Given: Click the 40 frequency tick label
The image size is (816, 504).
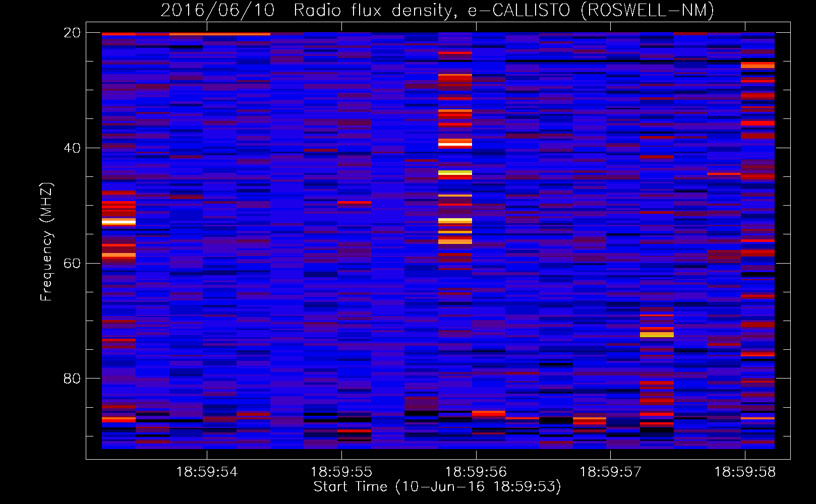Looking at the screenshot, I should (x=72, y=148).
